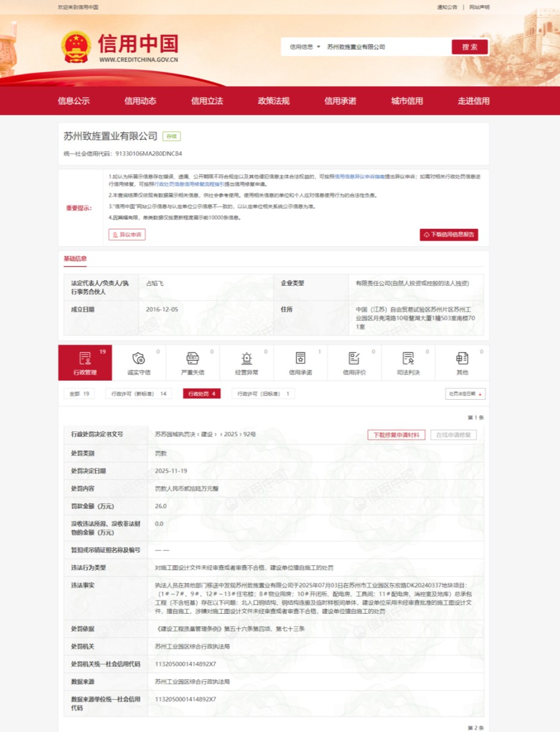Open the 严重失信 category icon

coord(192,359)
